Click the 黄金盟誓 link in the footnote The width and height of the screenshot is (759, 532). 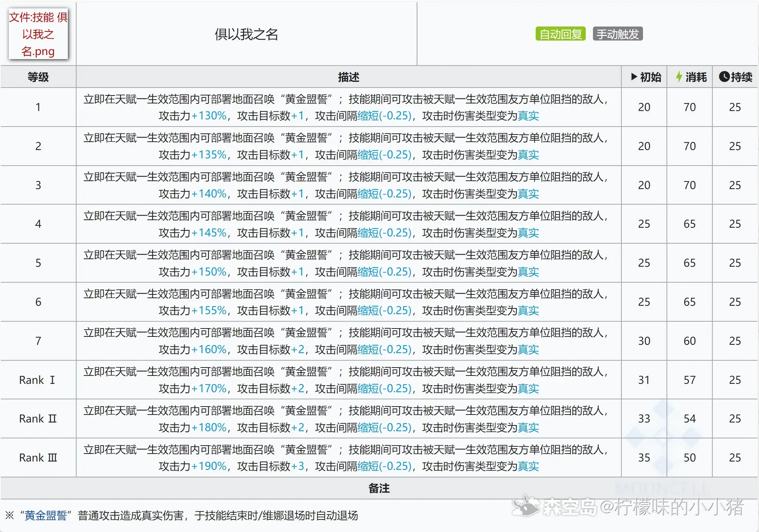click(45, 515)
